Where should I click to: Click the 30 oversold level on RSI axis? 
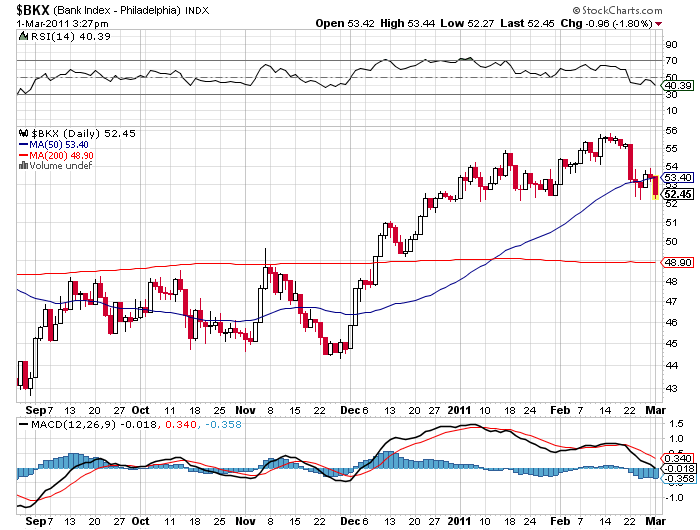pyautogui.click(x=671, y=95)
